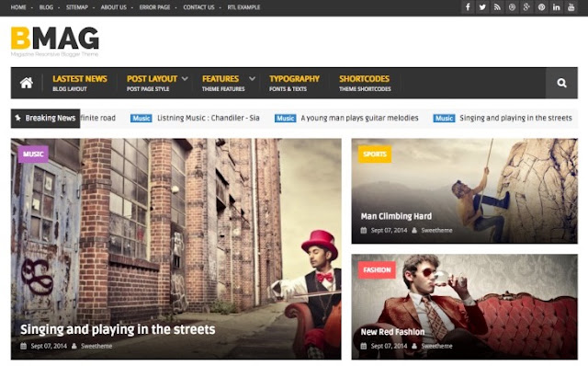The width and height of the screenshot is (588, 366).
Task: Click Music tag before Singing and playing ticker
Action: tap(444, 119)
